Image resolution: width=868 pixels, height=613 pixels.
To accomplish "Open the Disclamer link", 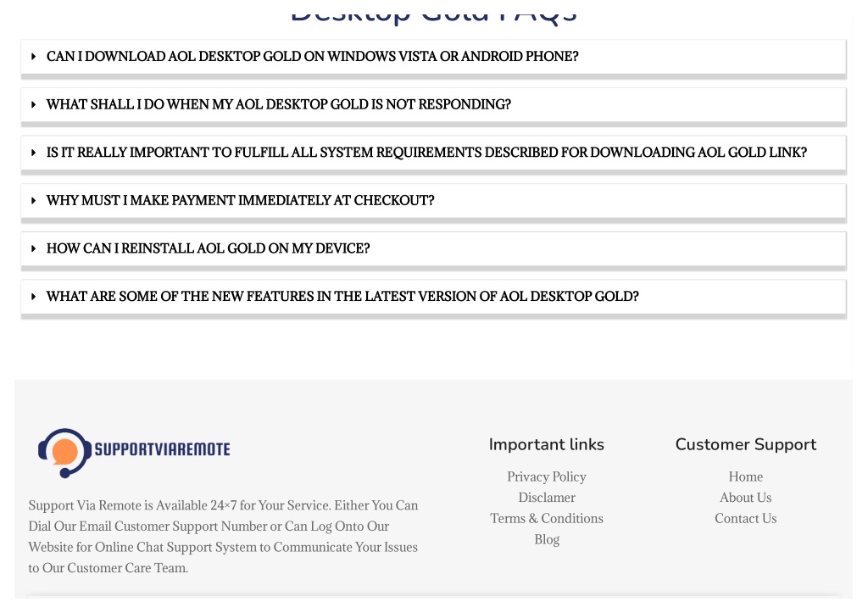I will click(547, 498).
